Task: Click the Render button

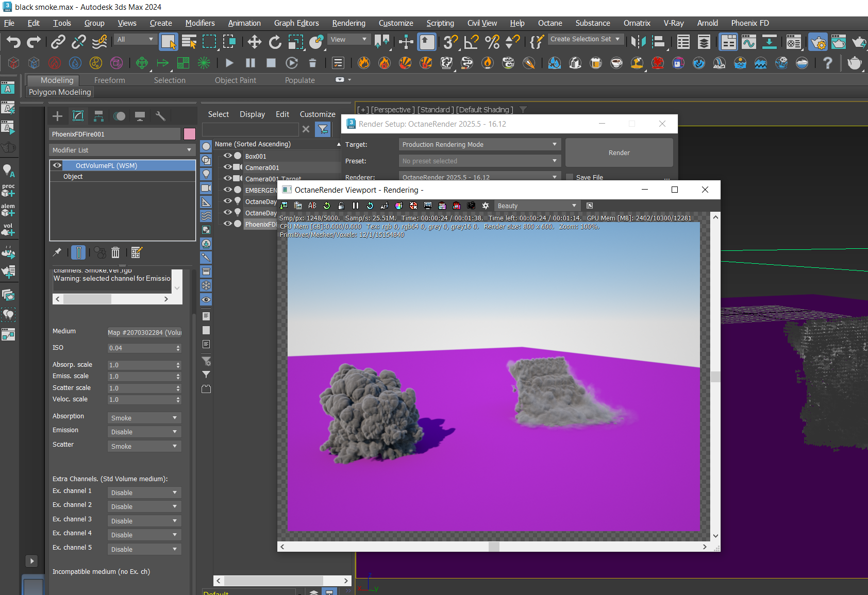Action: (x=619, y=153)
